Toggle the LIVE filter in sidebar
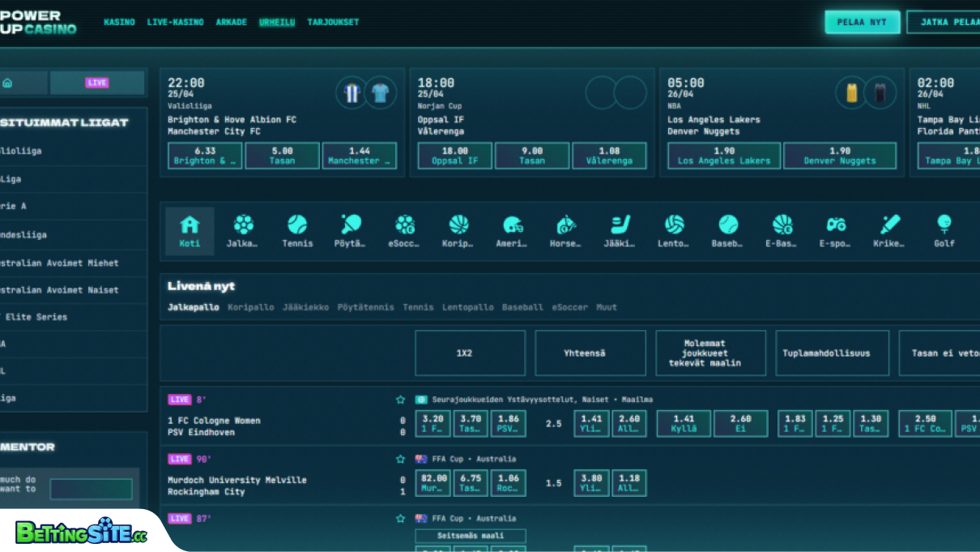Viewport: 980px width, 552px height. tap(97, 83)
